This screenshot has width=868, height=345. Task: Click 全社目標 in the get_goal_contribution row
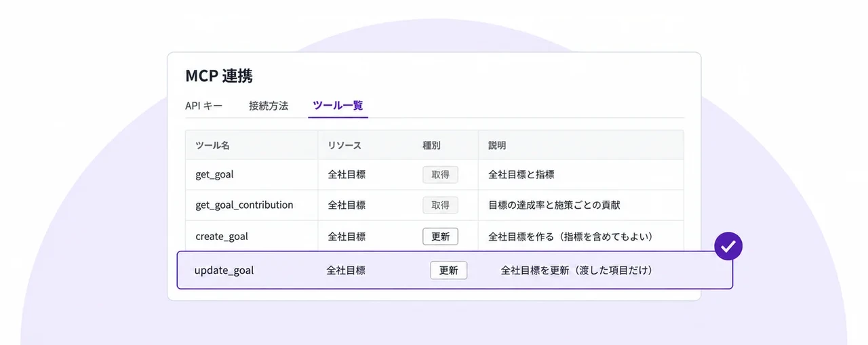pos(347,205)
